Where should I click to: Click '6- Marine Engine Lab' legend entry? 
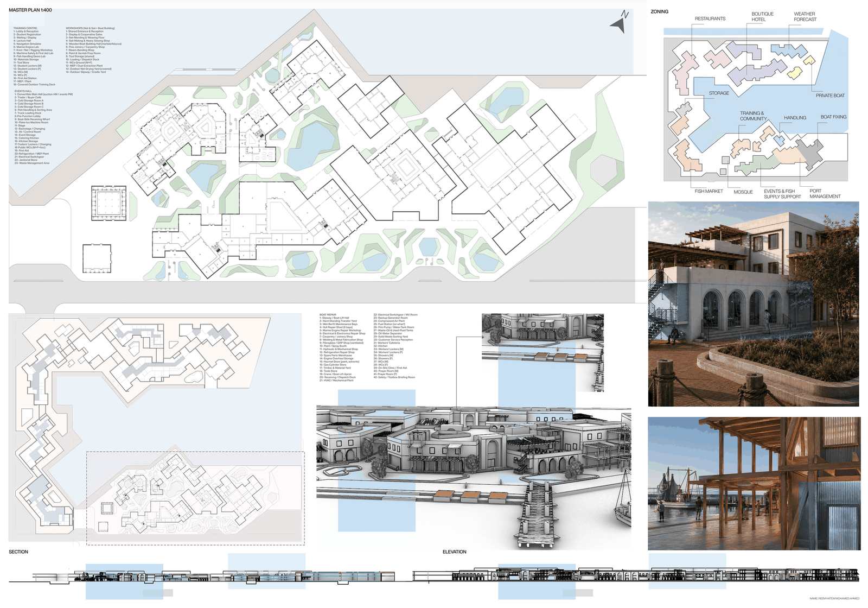pyautogui.click(x=26, y=47)
